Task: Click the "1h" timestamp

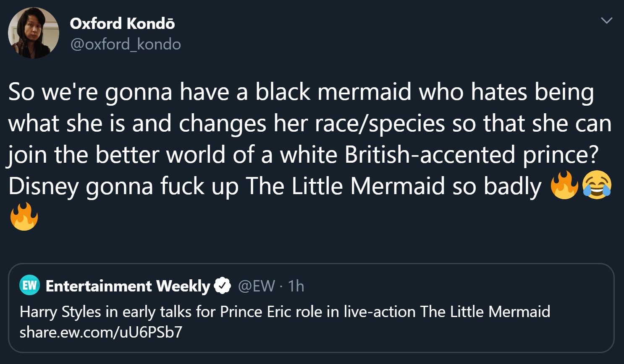Action: (x=296, y=286)
